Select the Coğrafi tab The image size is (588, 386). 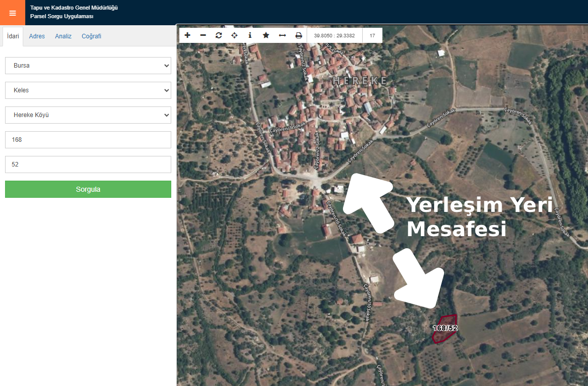click(91, 36)
